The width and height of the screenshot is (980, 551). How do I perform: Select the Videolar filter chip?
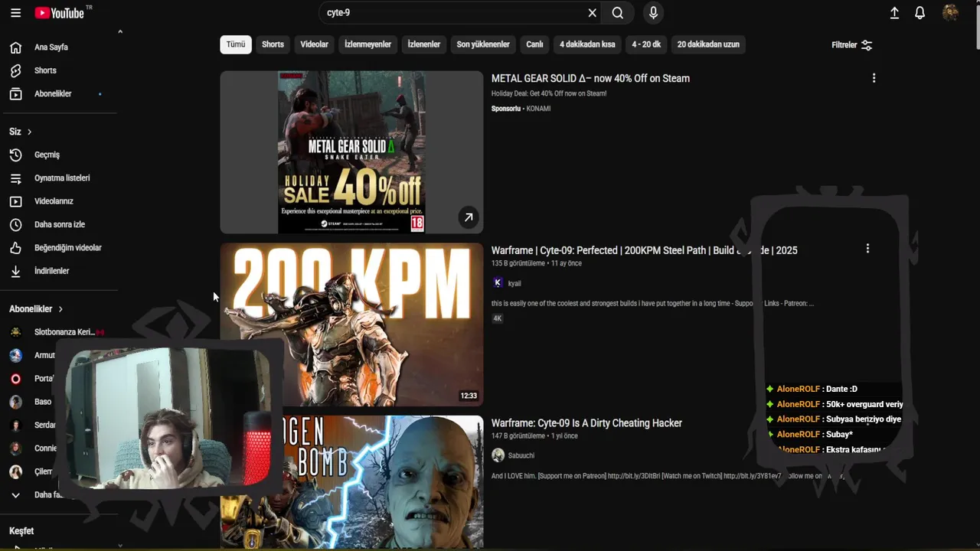pos(314,44)
